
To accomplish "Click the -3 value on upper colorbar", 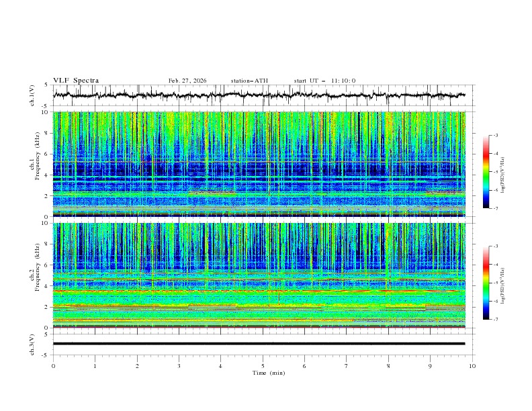I will coord(496,136).
